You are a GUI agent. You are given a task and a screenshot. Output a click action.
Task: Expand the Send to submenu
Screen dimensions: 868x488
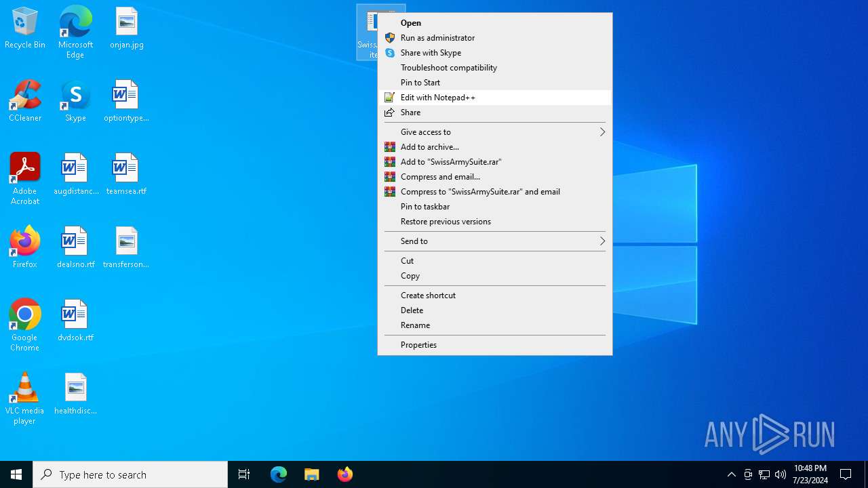click(x=495, y=241)
